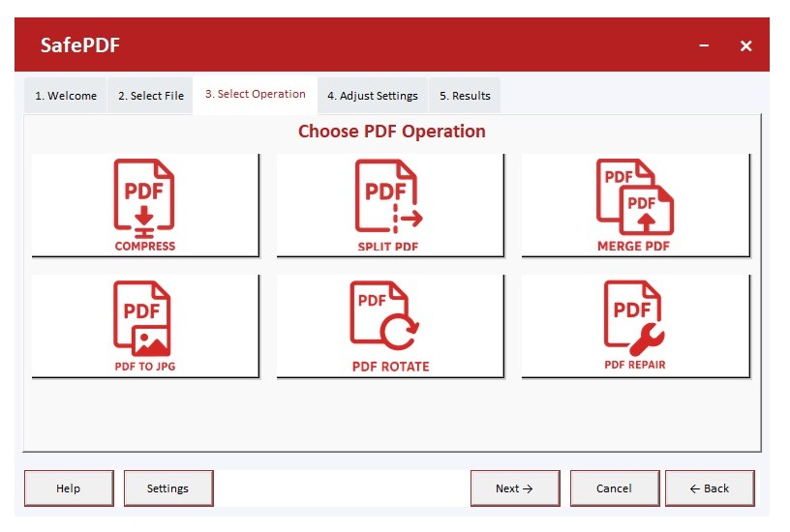The width and height of the screenshot is (790, 532).
Task: Switch to the 1. Welcome tab
Action: [x=66, y=96]
